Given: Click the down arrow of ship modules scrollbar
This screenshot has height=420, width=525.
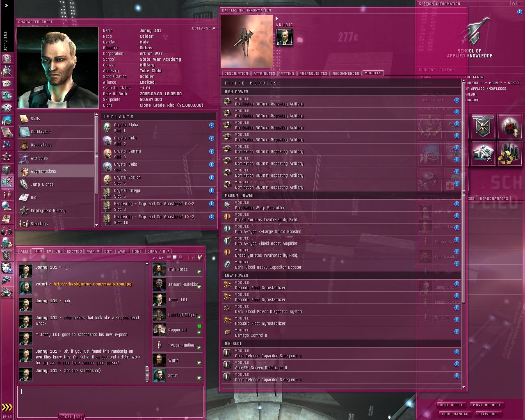Looking at the screenshot, I should [464, 387].
